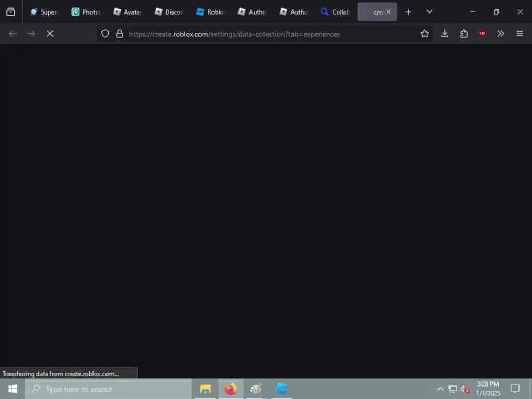Go back one page
The image size is (532, 399).
(13, 34)
